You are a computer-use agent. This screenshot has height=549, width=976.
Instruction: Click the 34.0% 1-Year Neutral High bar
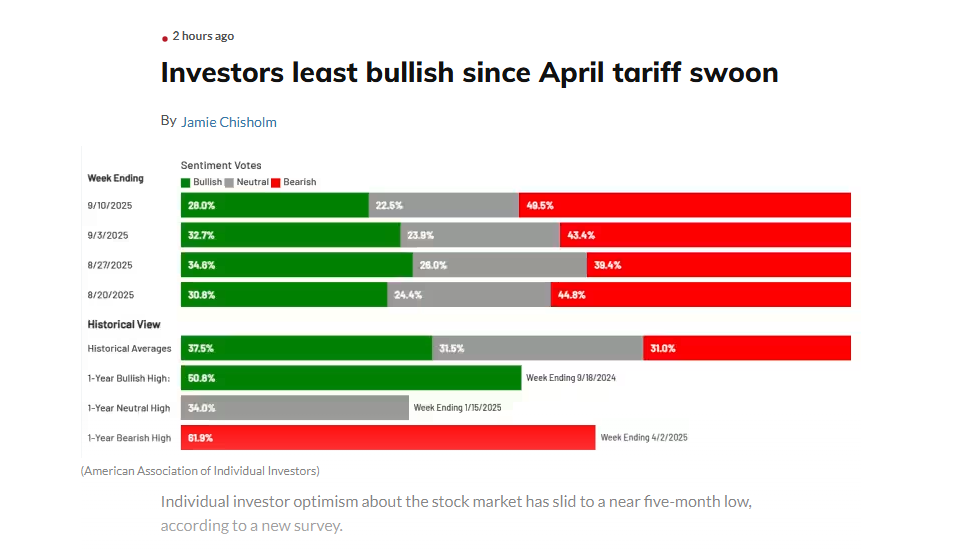(x=294, y=408)
